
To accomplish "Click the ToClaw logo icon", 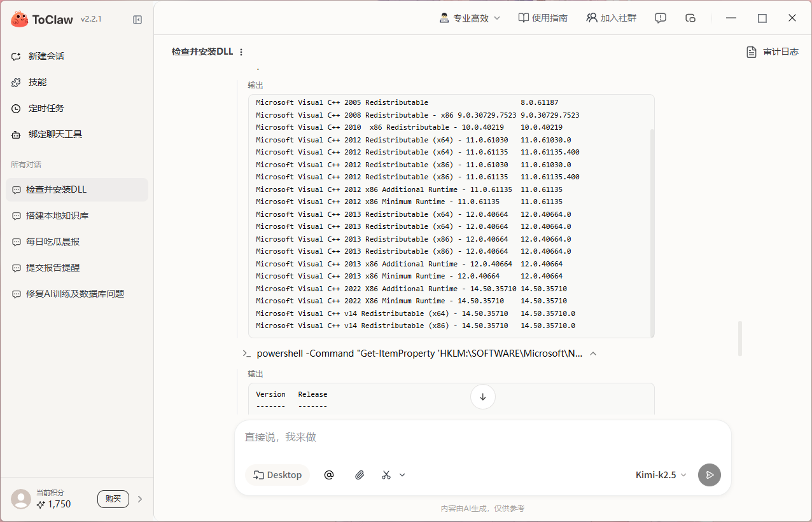I will [x=20, y=19].
